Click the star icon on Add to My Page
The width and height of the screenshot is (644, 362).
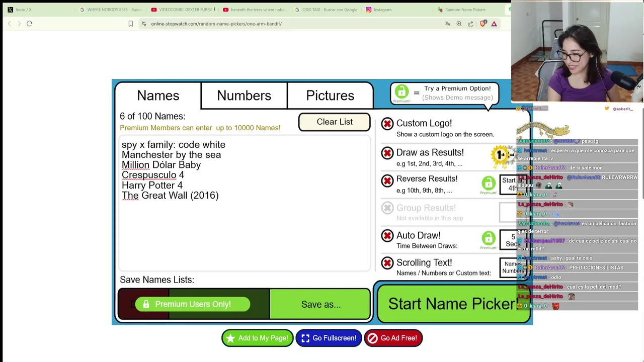[230, 338]
